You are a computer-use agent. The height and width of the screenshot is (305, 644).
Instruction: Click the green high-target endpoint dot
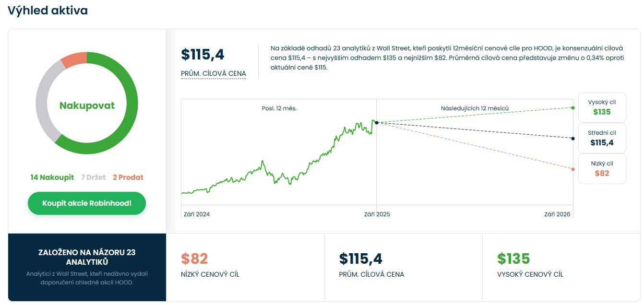(573, 107)
